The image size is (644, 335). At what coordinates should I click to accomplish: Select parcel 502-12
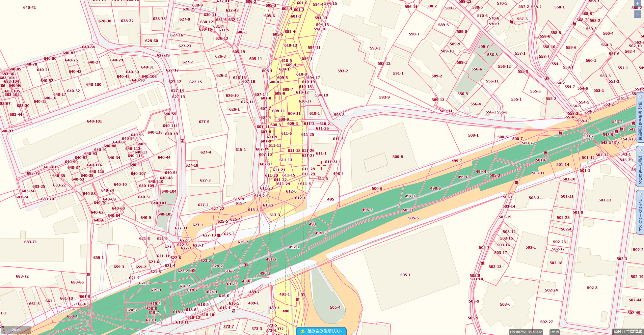(x=605, y=200)
